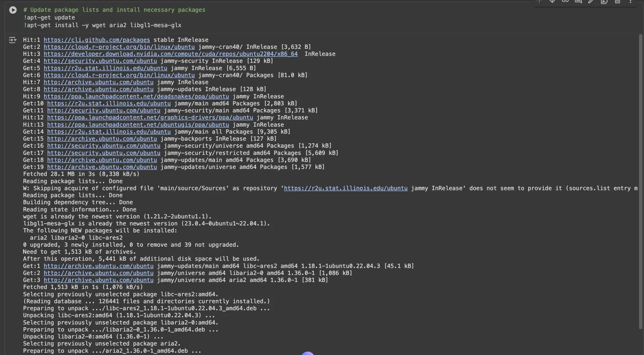Copy link to cell icon

[x=565, y=1]
